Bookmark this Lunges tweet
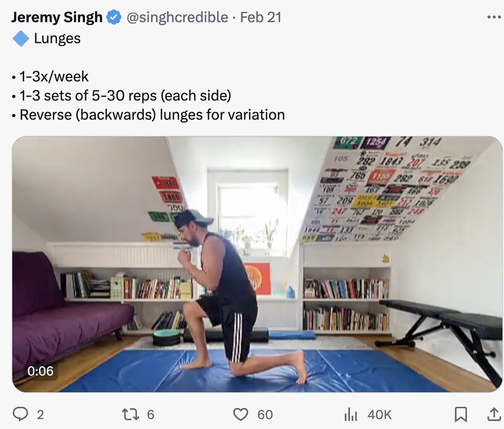Image resolution: width=504 pixels, height=429 pixels. coord(461,414)
